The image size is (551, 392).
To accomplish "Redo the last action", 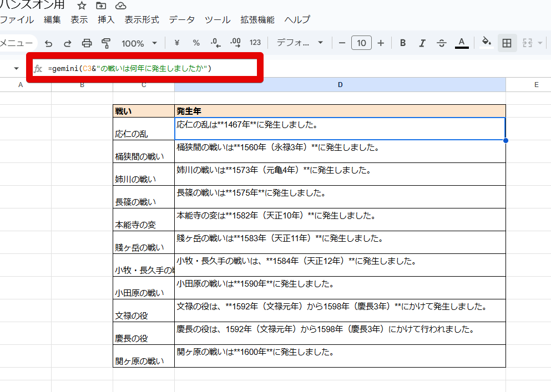I will 68,43.
